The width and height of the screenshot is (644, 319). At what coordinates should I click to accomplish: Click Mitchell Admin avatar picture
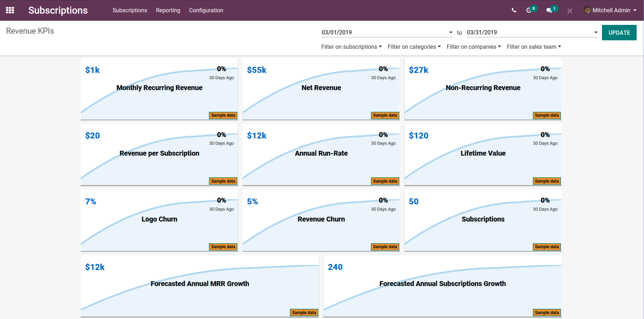587,10
